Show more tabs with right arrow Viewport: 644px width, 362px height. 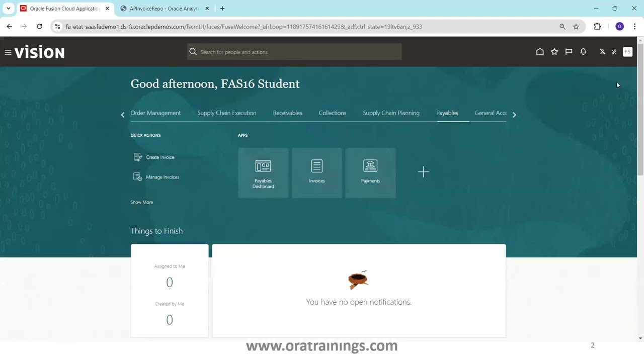[514, 115]
